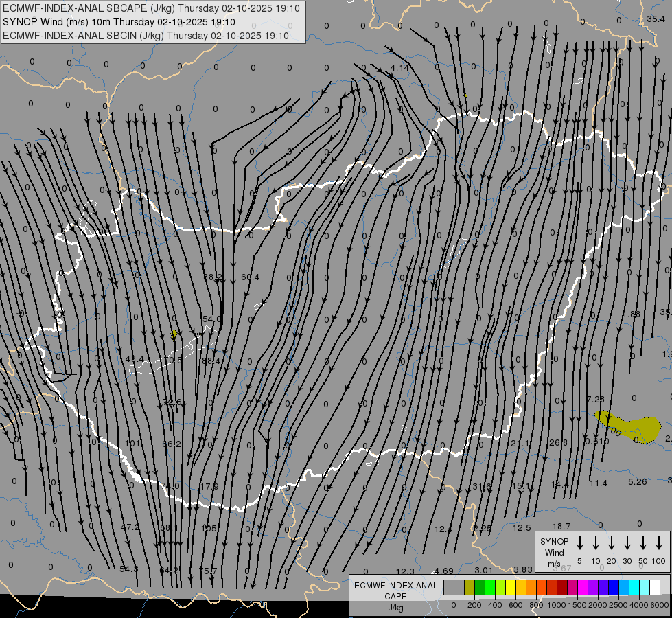Pick the pure blue CAPE legend swatch
This screenshot has height=618, width=672.
[x=613, y=588]
